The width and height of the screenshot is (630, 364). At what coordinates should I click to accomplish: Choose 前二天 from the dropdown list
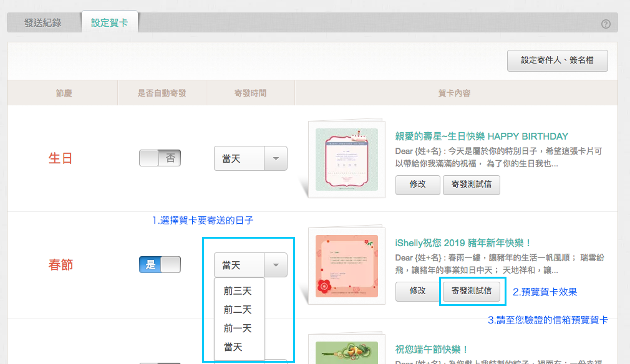coord(238,310)
